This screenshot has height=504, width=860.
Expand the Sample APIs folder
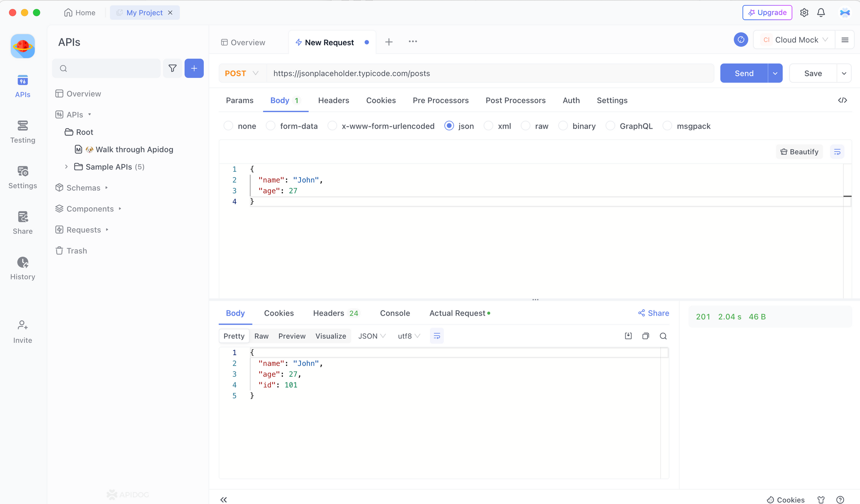66,166
